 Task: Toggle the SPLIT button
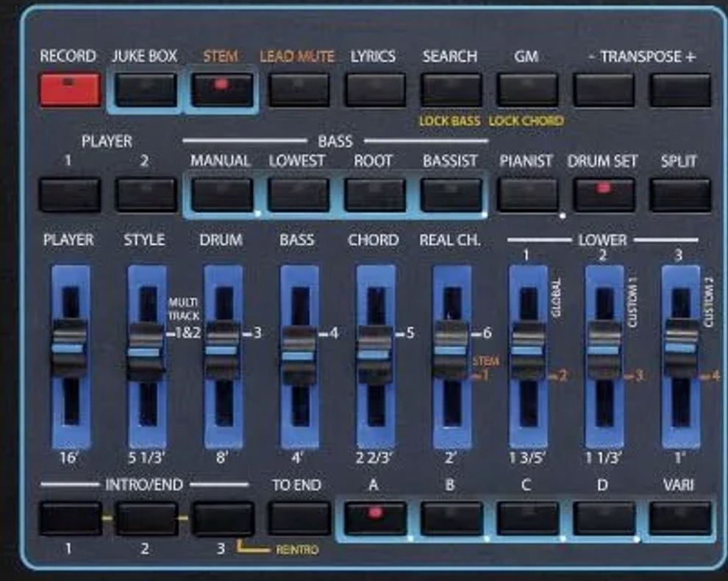pyautogui.click(x=680, y=195)
